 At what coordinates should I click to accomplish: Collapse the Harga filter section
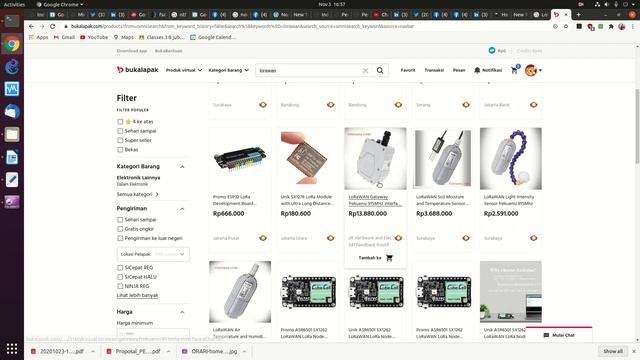point(182,312)
